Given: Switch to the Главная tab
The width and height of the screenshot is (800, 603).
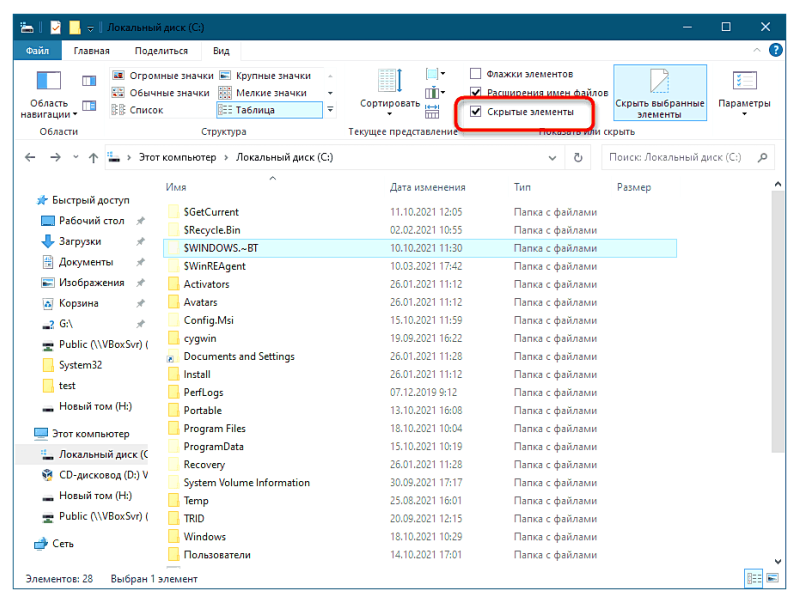Looking at the screenshot, I should coord(91,51).
